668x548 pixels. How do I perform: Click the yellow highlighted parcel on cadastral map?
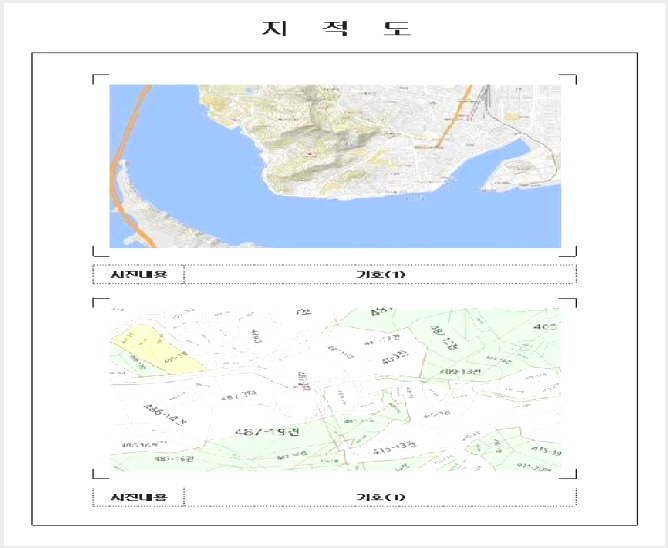(x=158, y=349)
